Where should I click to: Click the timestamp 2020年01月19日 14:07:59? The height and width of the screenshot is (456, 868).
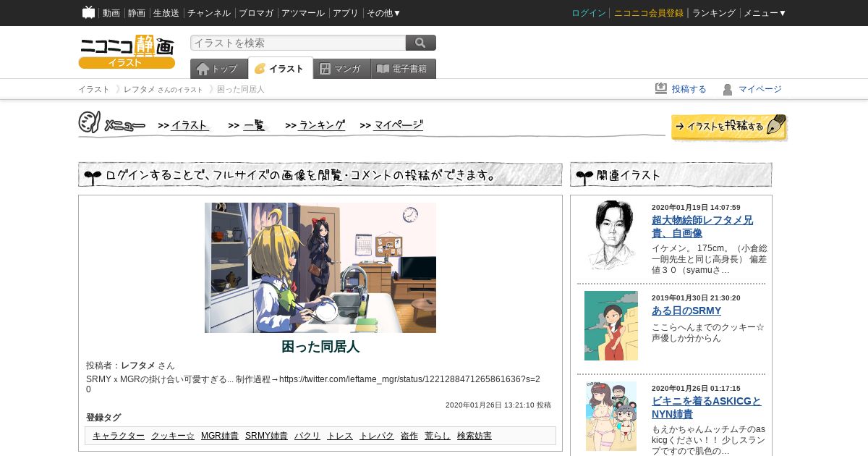696,207
